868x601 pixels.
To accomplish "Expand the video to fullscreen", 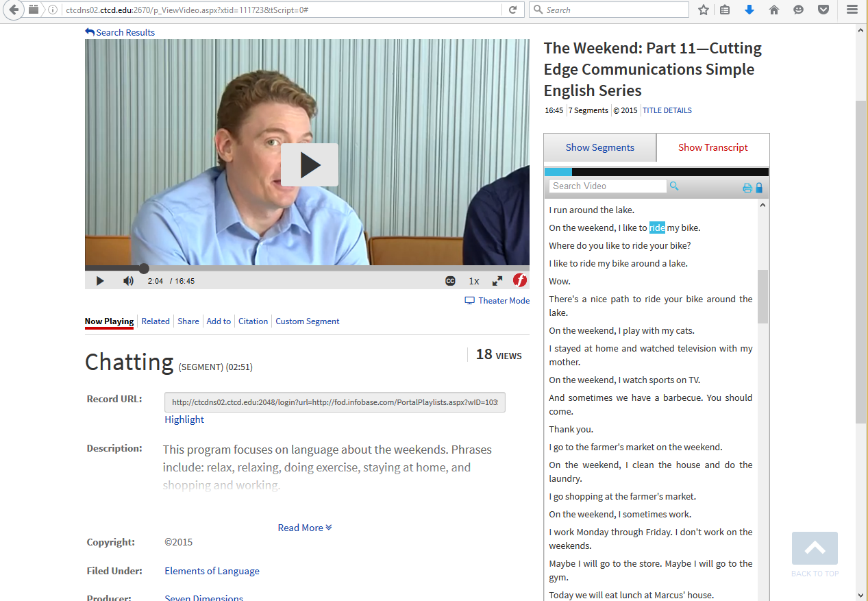I will coord(497,281).
